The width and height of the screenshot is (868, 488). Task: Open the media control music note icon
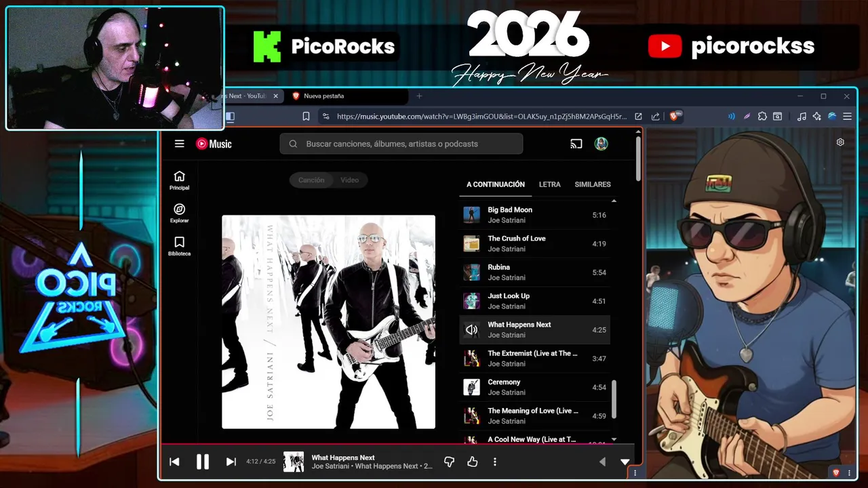pyautogui.click(x=802, y=117)
